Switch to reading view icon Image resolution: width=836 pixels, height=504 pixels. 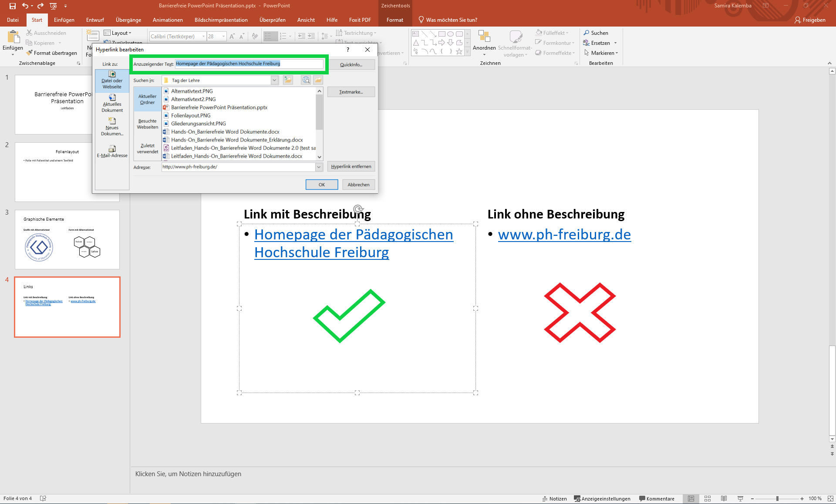click(724, 499)
